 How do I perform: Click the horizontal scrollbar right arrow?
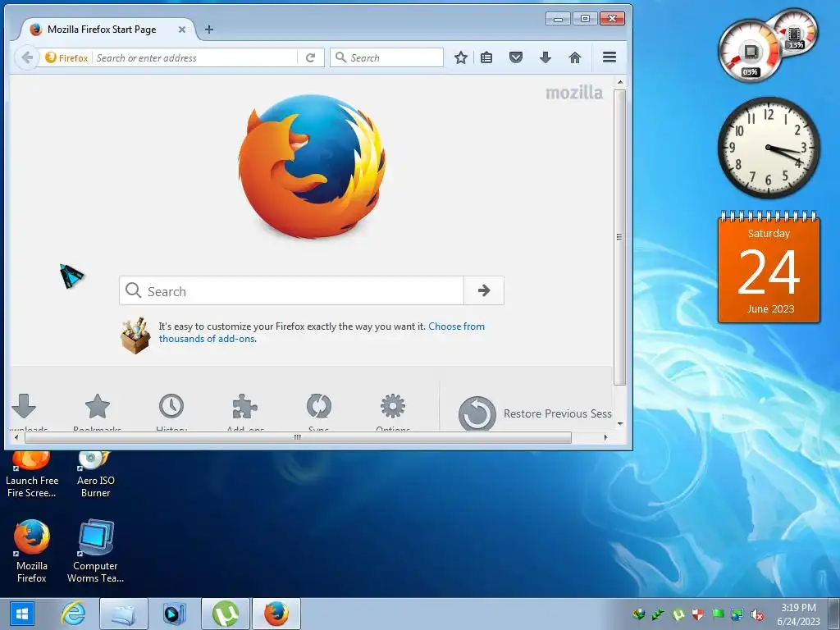(606, 437)
